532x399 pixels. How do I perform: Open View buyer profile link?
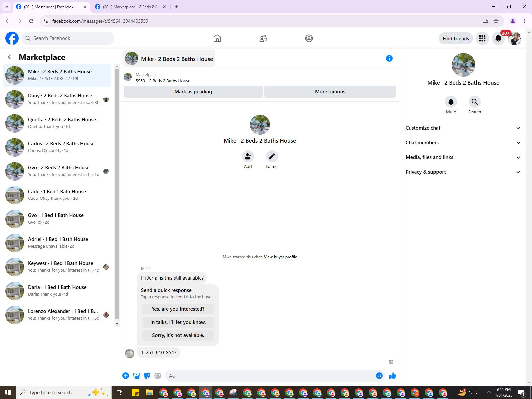[280, 257]
